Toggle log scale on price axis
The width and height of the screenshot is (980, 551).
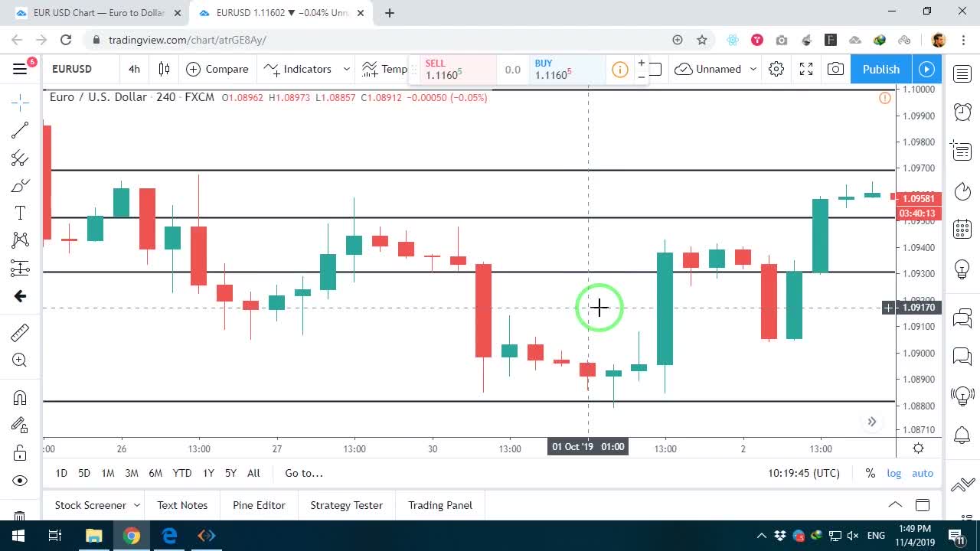(x=893, y=473)
